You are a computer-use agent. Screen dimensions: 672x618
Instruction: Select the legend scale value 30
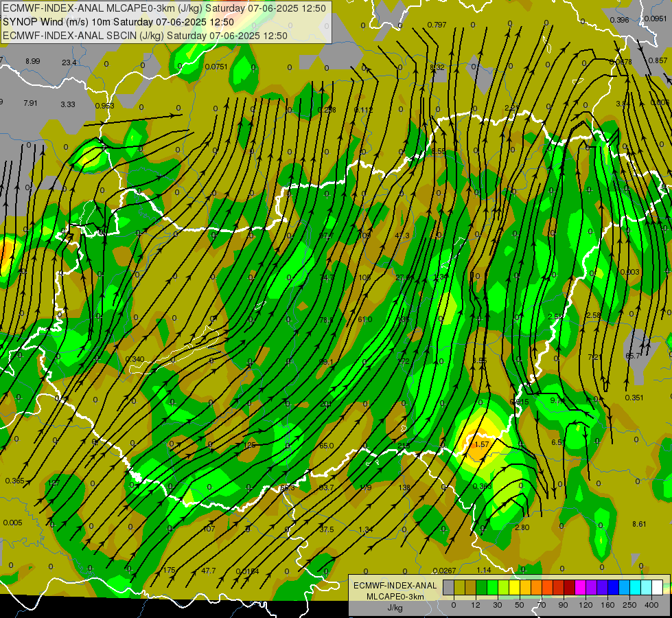497,605
